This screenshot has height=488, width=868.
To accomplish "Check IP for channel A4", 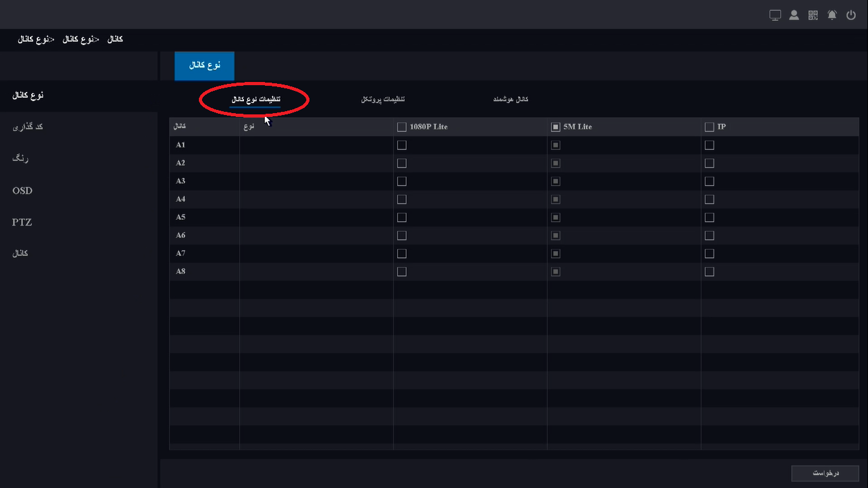I will [x=709, y=200].
